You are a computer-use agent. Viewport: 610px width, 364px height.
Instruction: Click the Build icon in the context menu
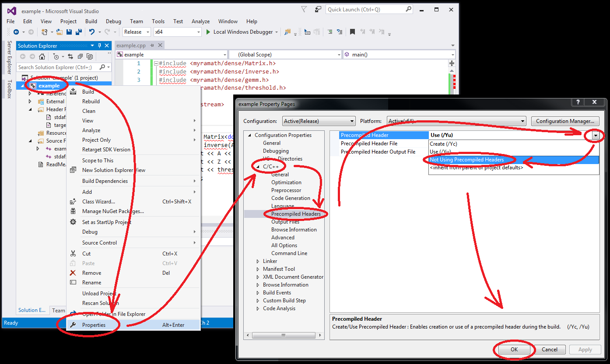[73, 91]
